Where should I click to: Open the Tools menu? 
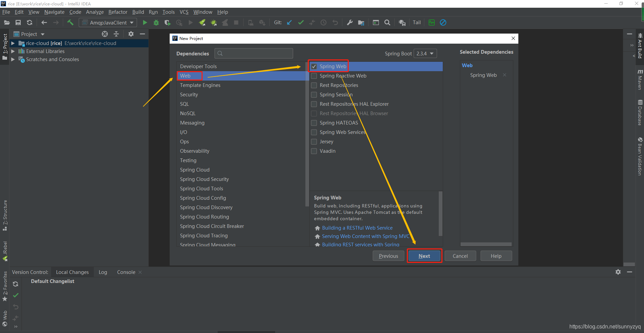(168, 12)
